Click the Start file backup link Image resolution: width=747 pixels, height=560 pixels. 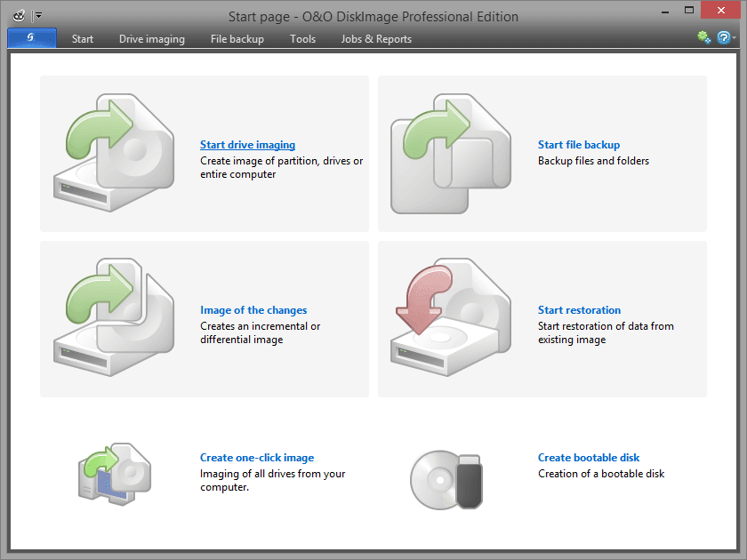click(x=579, y=145)
